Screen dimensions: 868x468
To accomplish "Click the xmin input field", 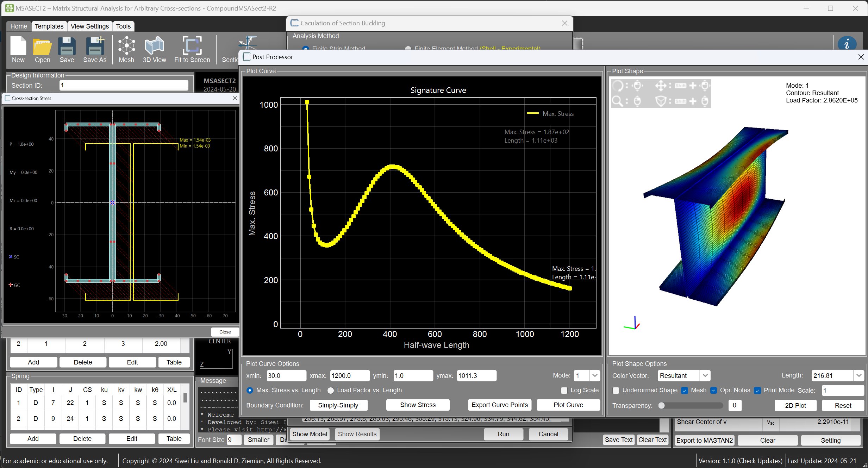I will (286, 375).
